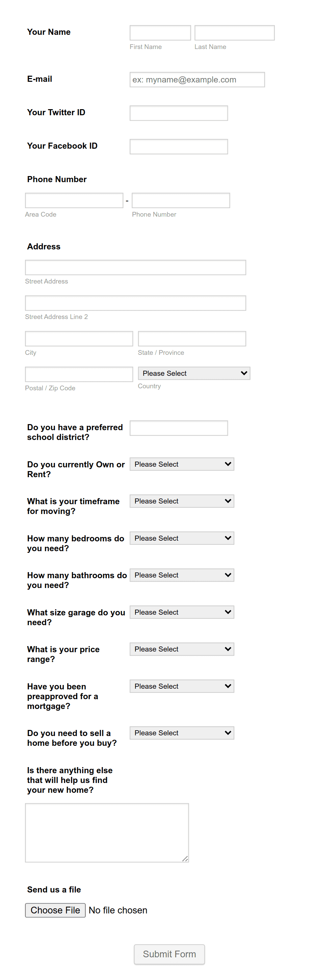
Task: Select the Your Twitter ID field
Action: pyautogui.click(x=179, y=113)
